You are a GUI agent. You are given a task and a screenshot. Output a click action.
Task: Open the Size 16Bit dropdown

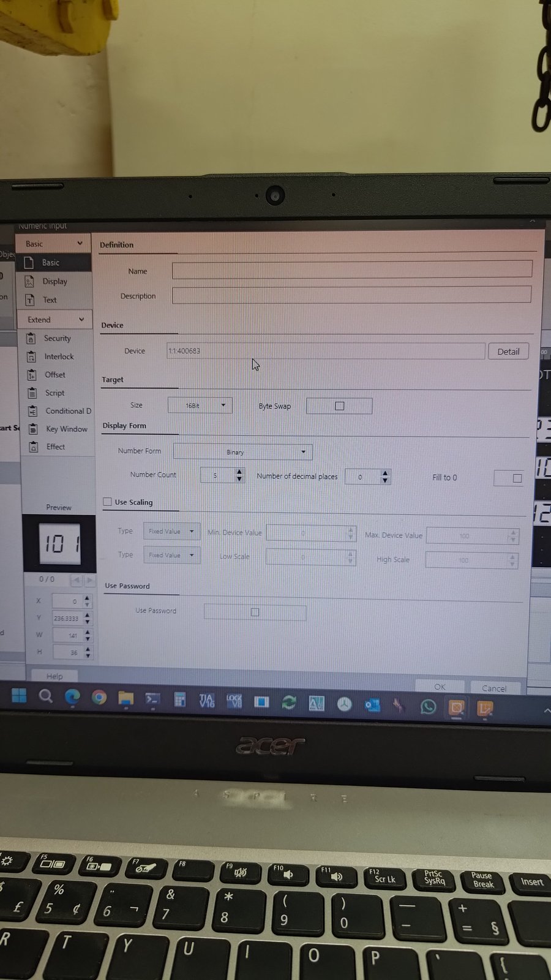[x=200, y=405]
